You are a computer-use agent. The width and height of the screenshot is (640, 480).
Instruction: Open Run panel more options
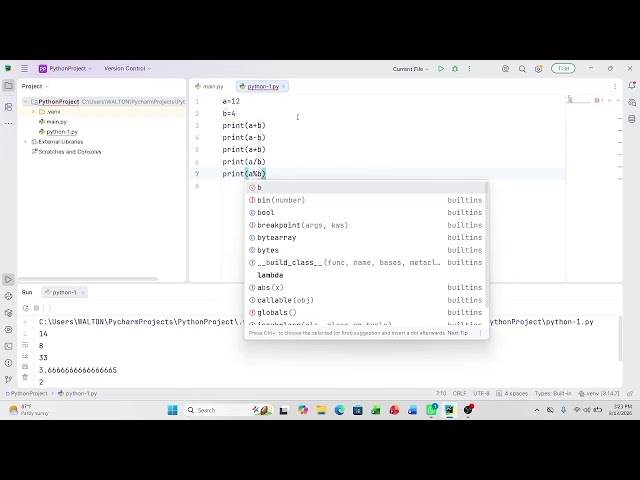(50, 308)
